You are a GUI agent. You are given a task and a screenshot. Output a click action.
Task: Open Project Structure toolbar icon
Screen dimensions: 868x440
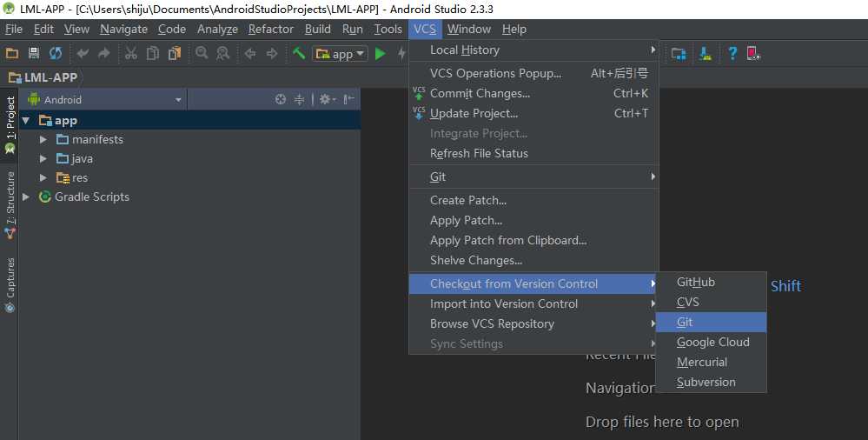pyautogui.click(x=679, y=53)
